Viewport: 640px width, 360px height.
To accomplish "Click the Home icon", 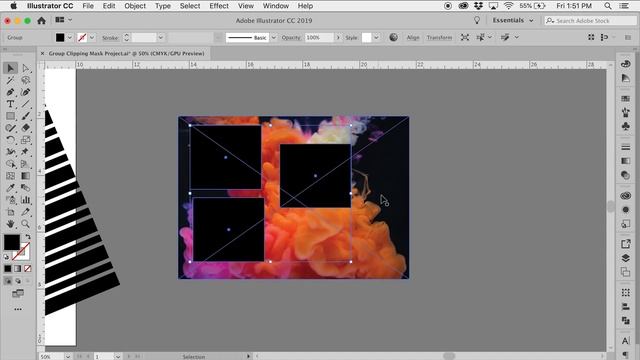I will click(x=41, y=20).
